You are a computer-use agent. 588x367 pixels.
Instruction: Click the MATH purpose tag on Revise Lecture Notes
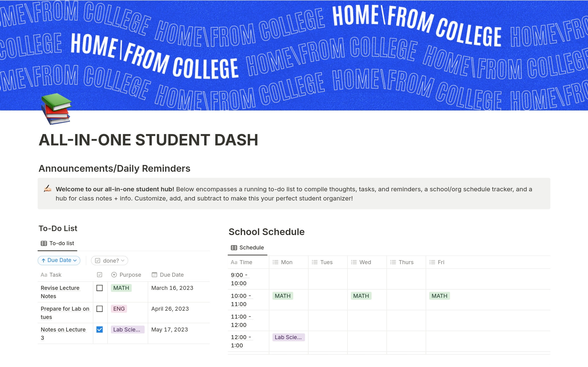pos(121,287)
